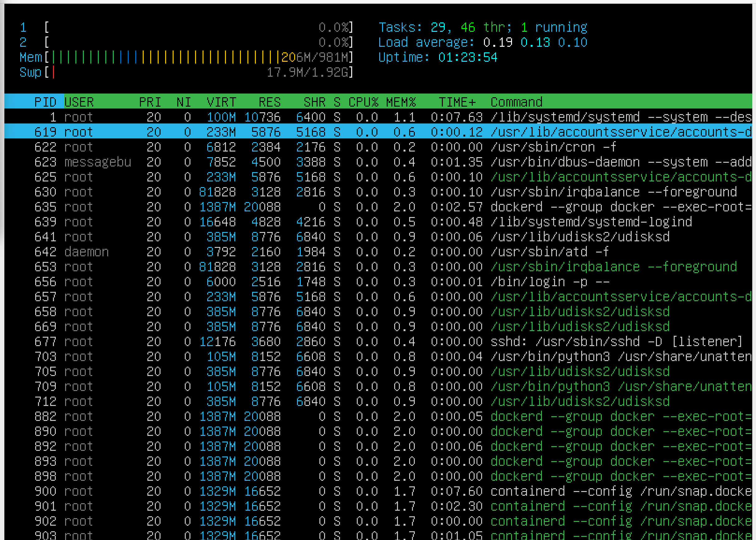Select PID 677 sshd listener row
The height and width of the screenshot is (540, 756).
[x=378, y=341]
